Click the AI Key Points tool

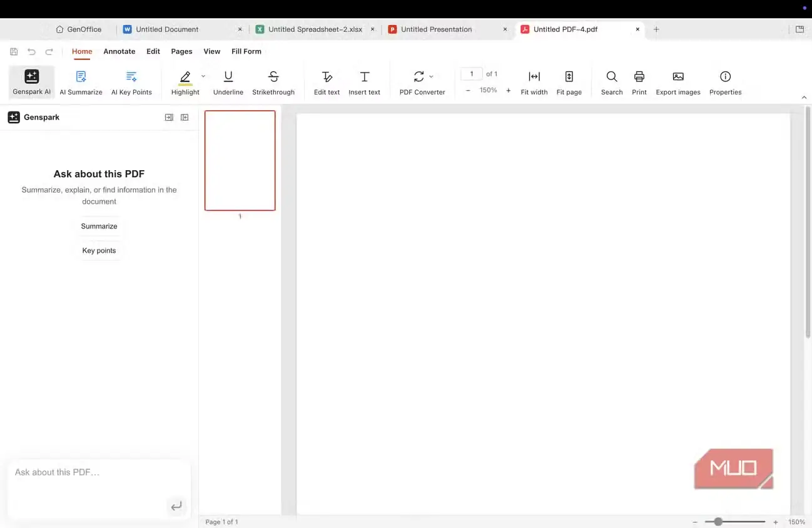tap(131, 83)
